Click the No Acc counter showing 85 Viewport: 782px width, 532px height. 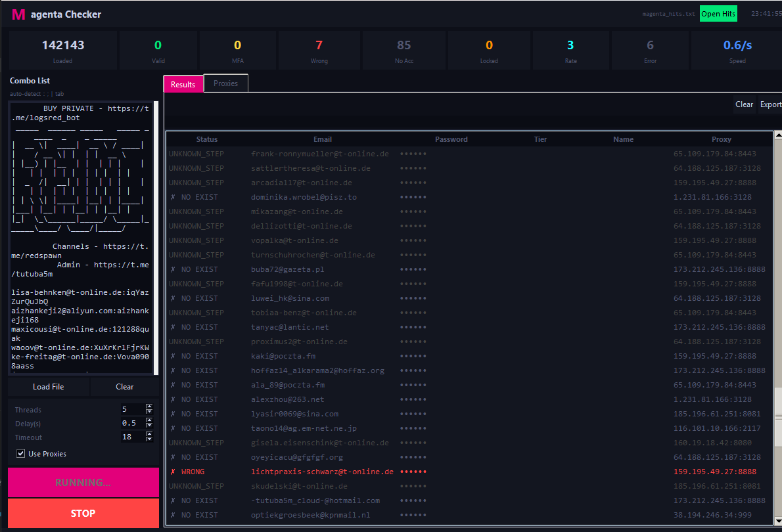[x=404, y=51]
